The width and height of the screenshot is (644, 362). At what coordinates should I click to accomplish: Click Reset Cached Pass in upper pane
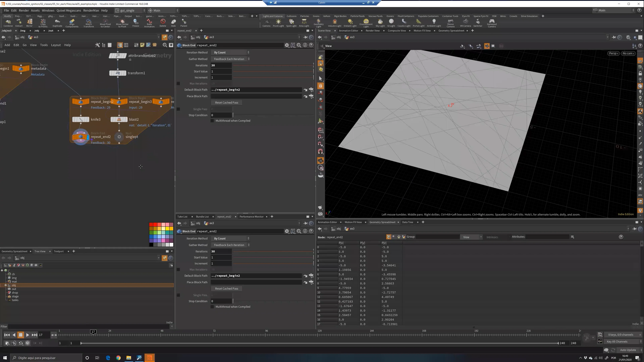point(227,102)
